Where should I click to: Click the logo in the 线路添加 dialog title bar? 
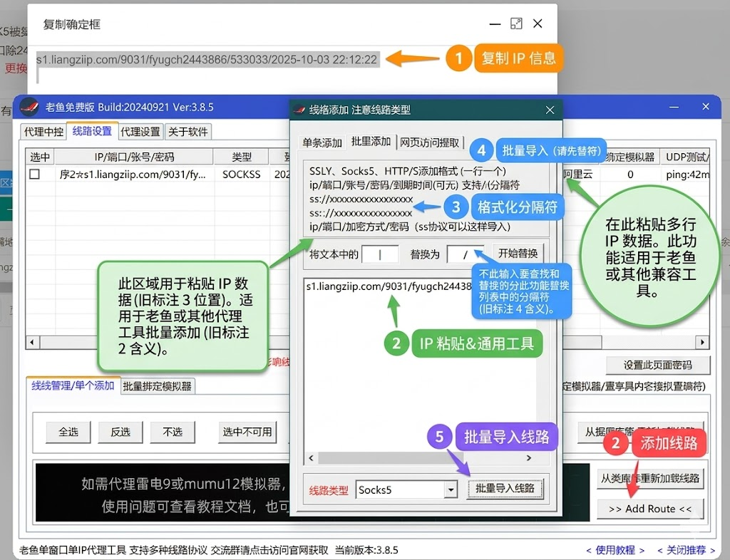coord(299,110)
